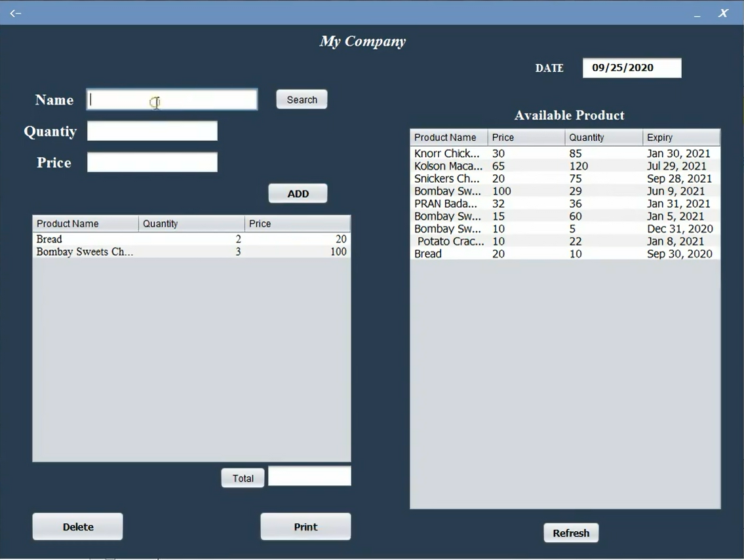Click the Total button
744x560 pixels.
point(243,478)
